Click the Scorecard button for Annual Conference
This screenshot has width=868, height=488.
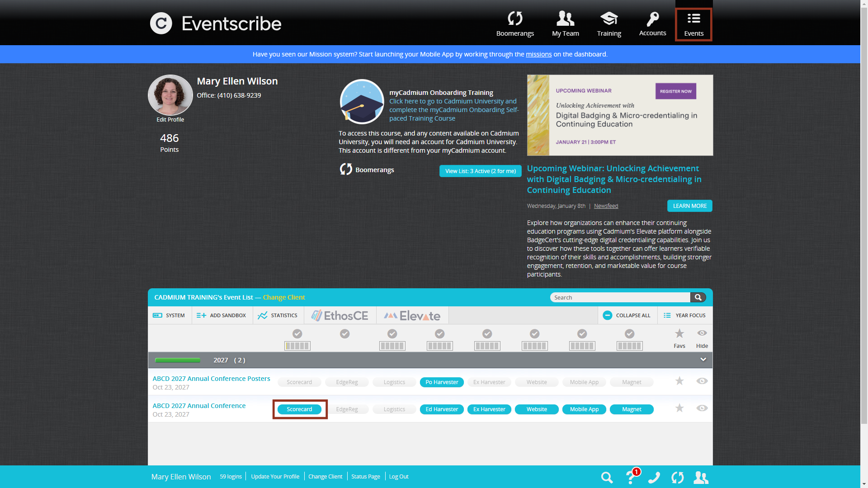(299, 409)
